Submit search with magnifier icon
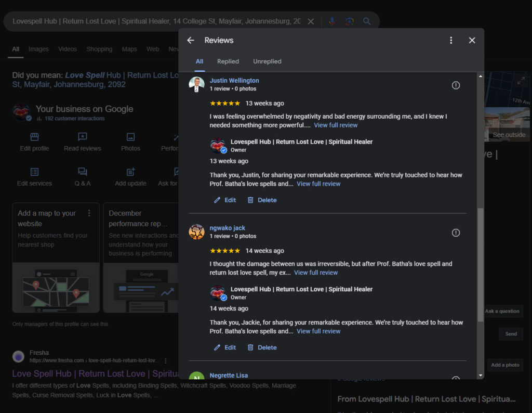Image resolution: width=532 pixels, height=413 pixels. coord(367,21)
